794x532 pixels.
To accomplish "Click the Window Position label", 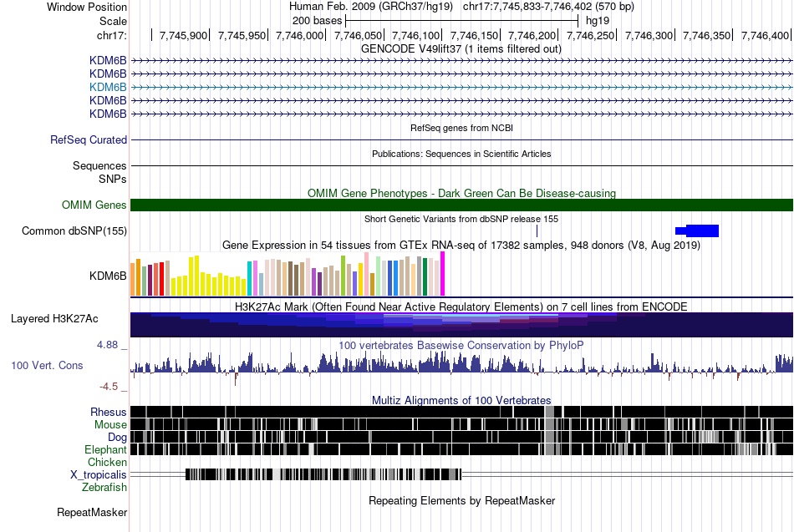I will (x=87, y=7).
